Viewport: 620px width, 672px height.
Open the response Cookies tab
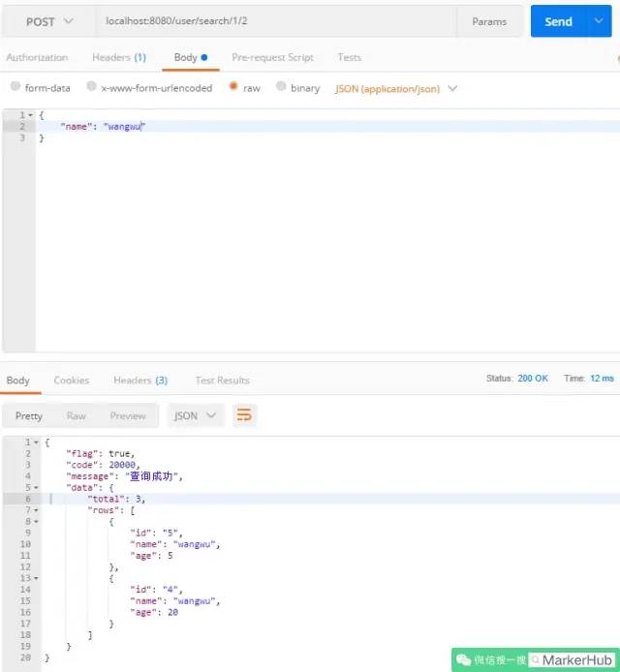[x=72, y=381]
